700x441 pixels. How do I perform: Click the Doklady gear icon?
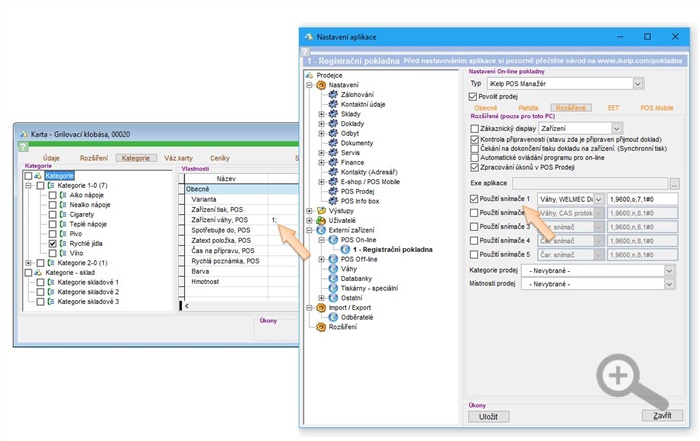(333, 124)
